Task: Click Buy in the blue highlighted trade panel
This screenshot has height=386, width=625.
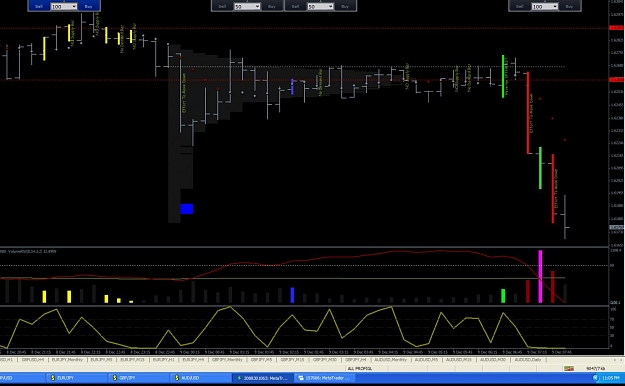Action: (88, 6)
